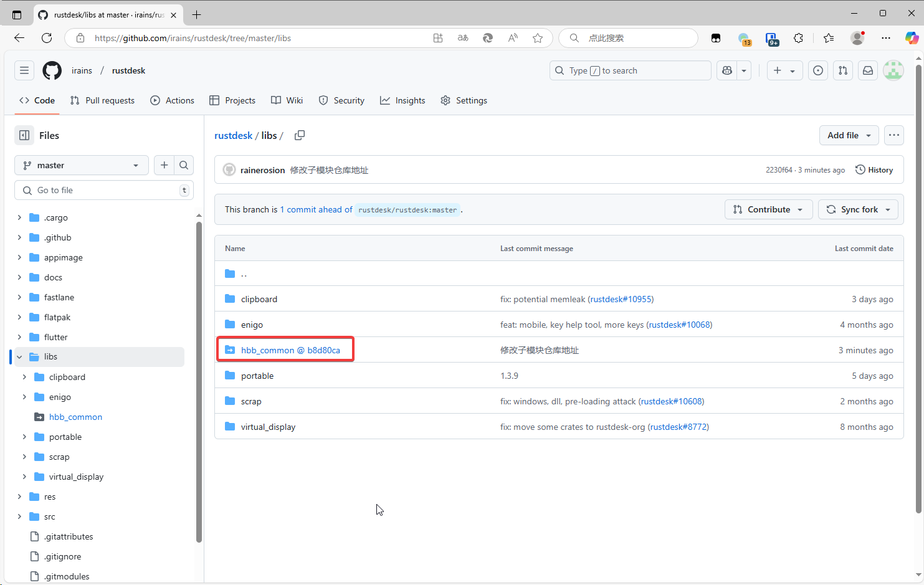Collapse the Files side panel
Image resolution: width=924 pixels, height=585 pixels.
[24, 135]
